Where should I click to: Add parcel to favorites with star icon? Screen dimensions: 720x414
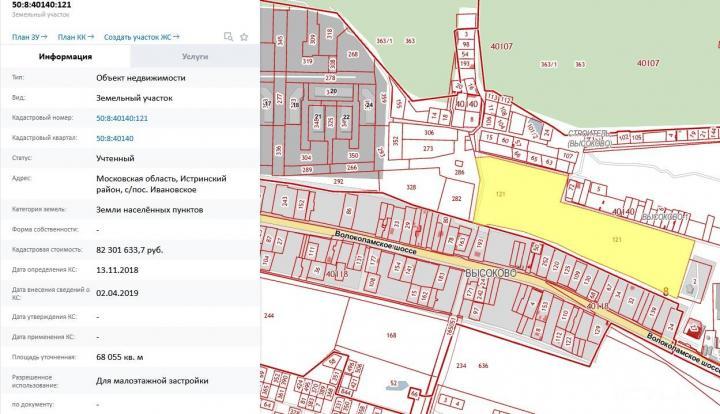click(243, 36)
